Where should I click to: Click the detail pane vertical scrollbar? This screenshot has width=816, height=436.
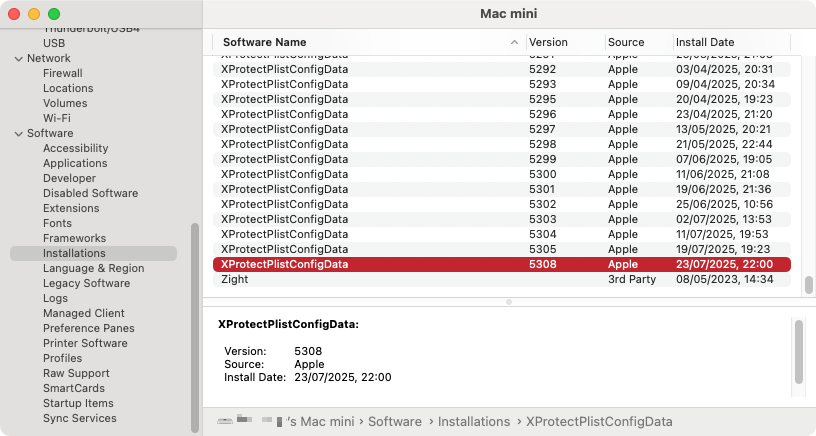[799, 352]
